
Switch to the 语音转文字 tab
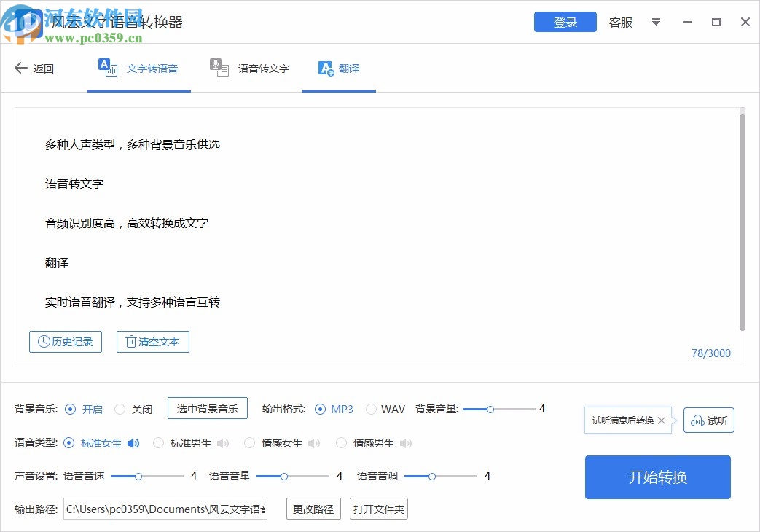click(249, 68)
